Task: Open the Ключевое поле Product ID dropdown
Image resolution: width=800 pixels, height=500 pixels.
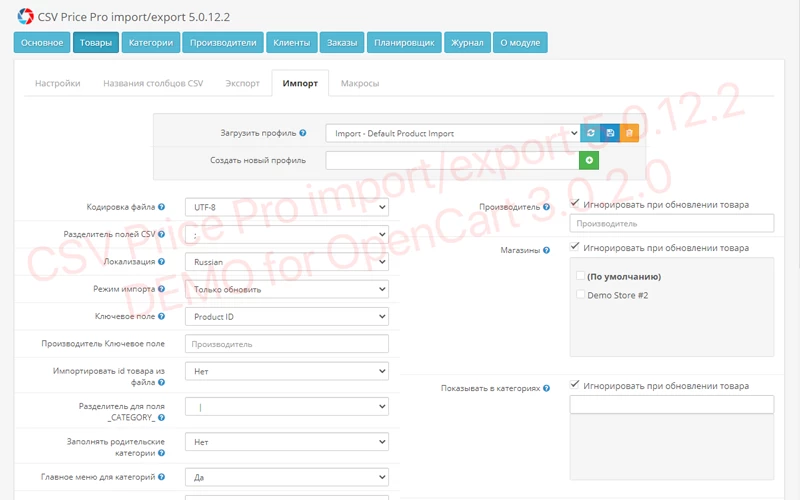Action: pyautogui.click(x=287, y=317)
